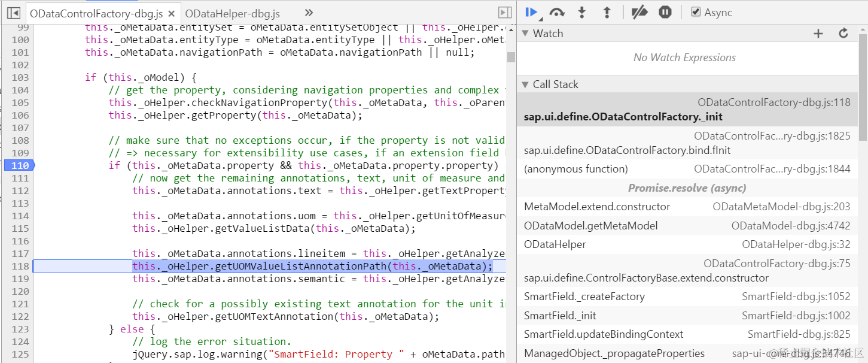The image size is (868, 363).
Task: Open ODataHelper-dbg.js:32 source link
Action: (x=796, y=244)
